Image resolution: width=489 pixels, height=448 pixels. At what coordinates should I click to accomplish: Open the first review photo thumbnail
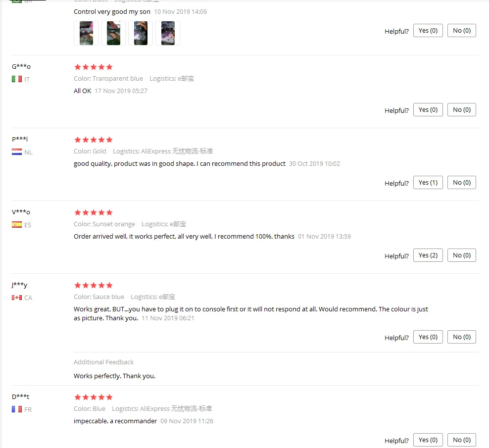[86, 33]
